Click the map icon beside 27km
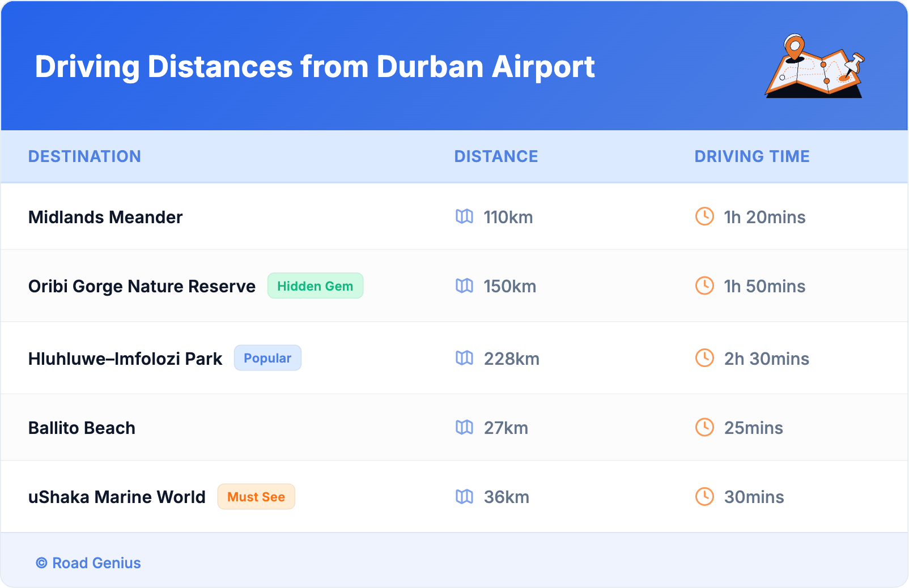Image resolution: width=909 pixels, height=588 pixels. 464,427
